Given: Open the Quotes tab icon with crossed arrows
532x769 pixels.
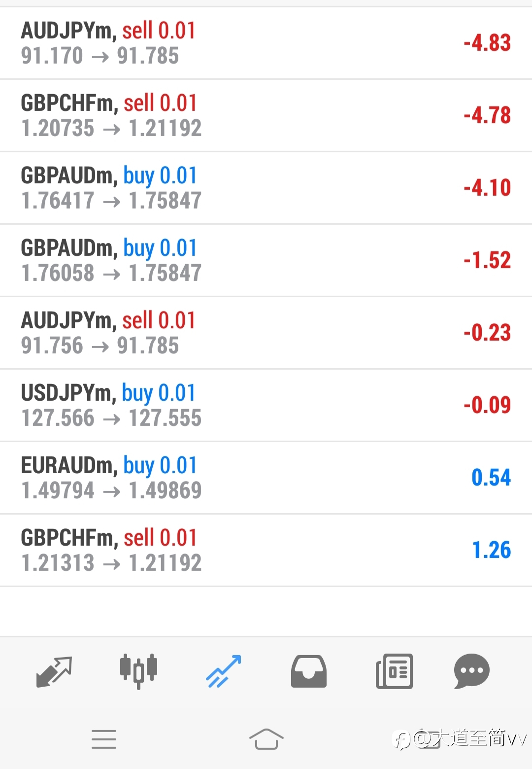Looking at the screenshot, I should (x=54, y=671).
